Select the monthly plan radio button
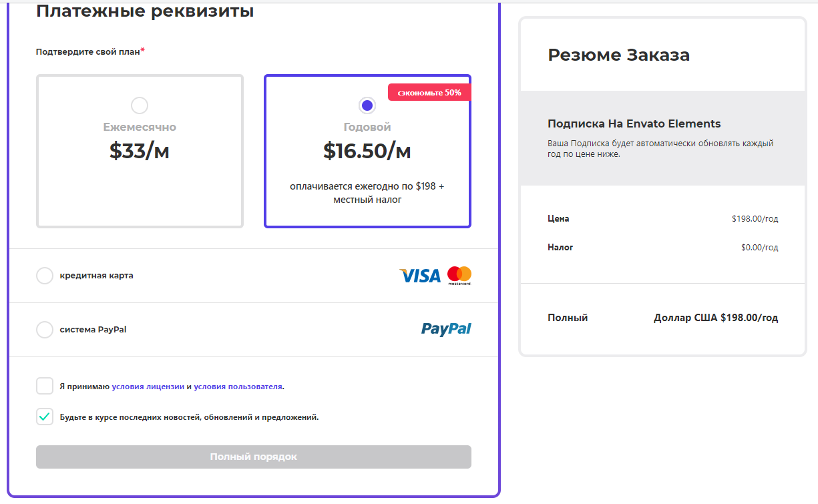This screenshot has width=818, height=504. tap(140, 105)
